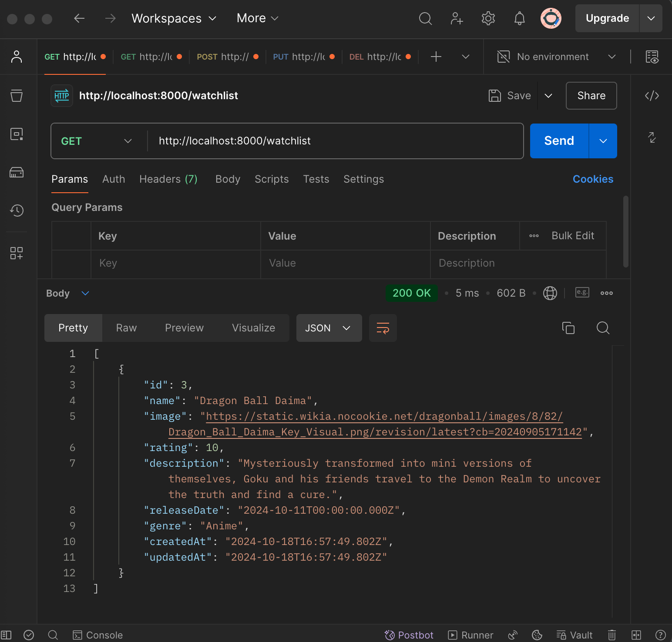Open notifications bell
Screen dimensions: 672x642
coord(519,18)
